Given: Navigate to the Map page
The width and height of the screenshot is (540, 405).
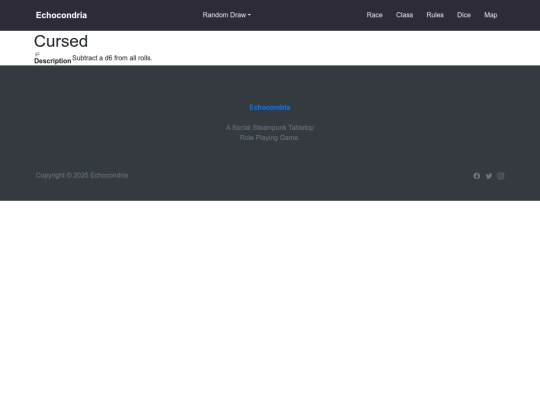Looking at the screenshot, I should pyautogui.click(x=490, y=15).
